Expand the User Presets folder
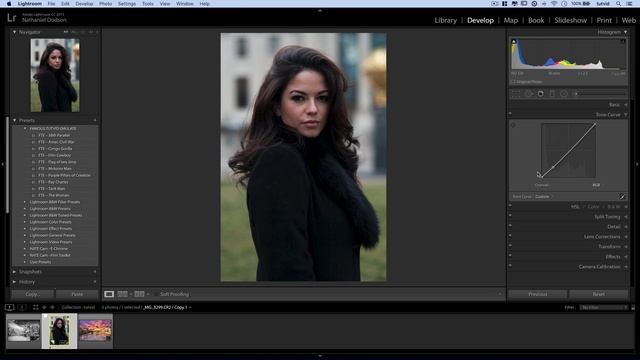 (25, 262)
